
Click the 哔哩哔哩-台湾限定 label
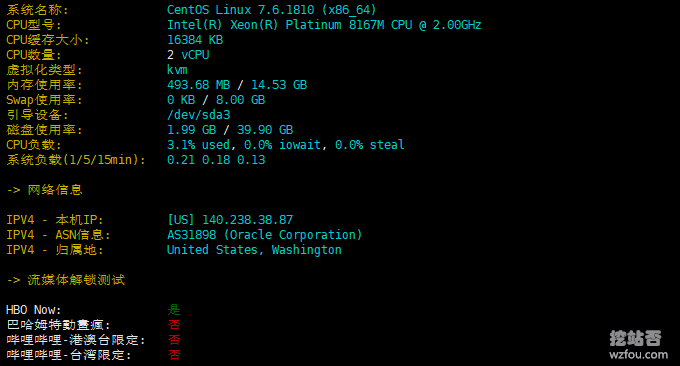click(69, 355)
